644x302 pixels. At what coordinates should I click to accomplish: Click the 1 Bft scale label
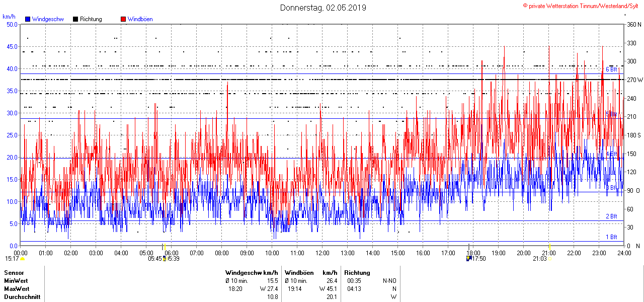click(x=611, y=237)
